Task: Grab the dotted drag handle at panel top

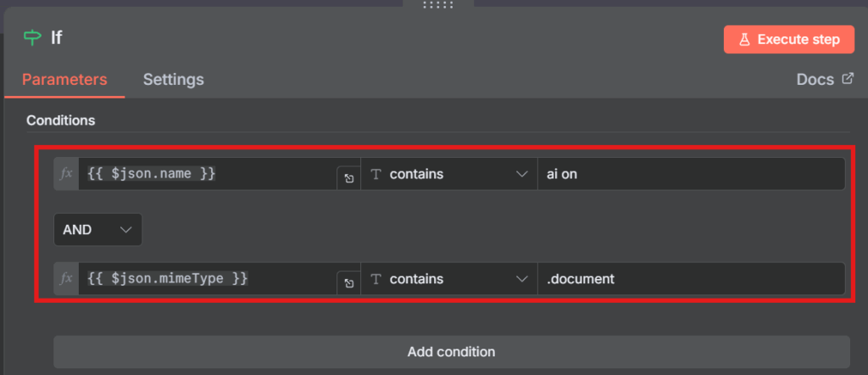Action: tap(437, 5)
